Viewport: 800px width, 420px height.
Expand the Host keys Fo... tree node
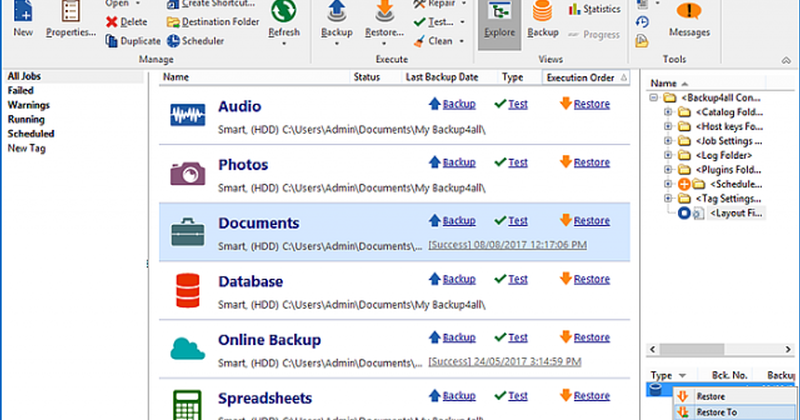(x=668, y=126)
